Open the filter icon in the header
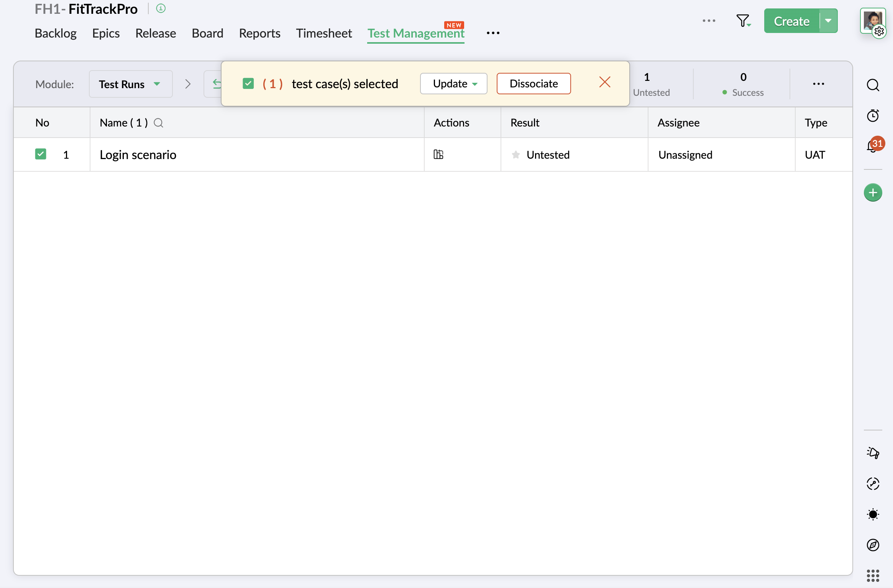 click(x=743, y=21)
